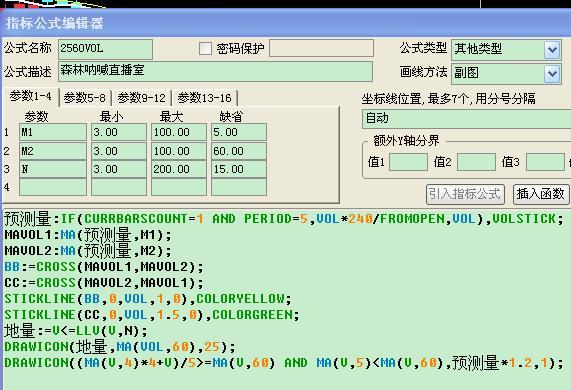Expand the 画线方法 dropdown arrow
This screenshot has height=390, width=571.
coord(552,74)
